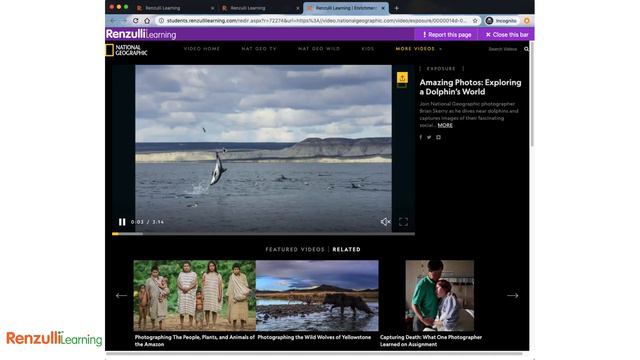Select the Featured Videos tab
The image size is (640, 360).
pyautogui.click(x=295, y=249)
